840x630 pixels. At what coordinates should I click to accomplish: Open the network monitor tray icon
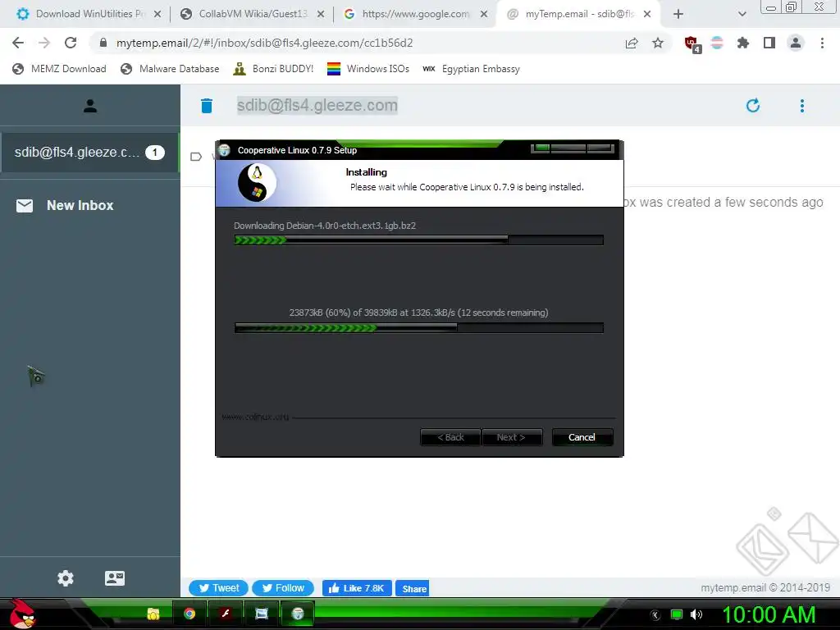coord(677,614)
